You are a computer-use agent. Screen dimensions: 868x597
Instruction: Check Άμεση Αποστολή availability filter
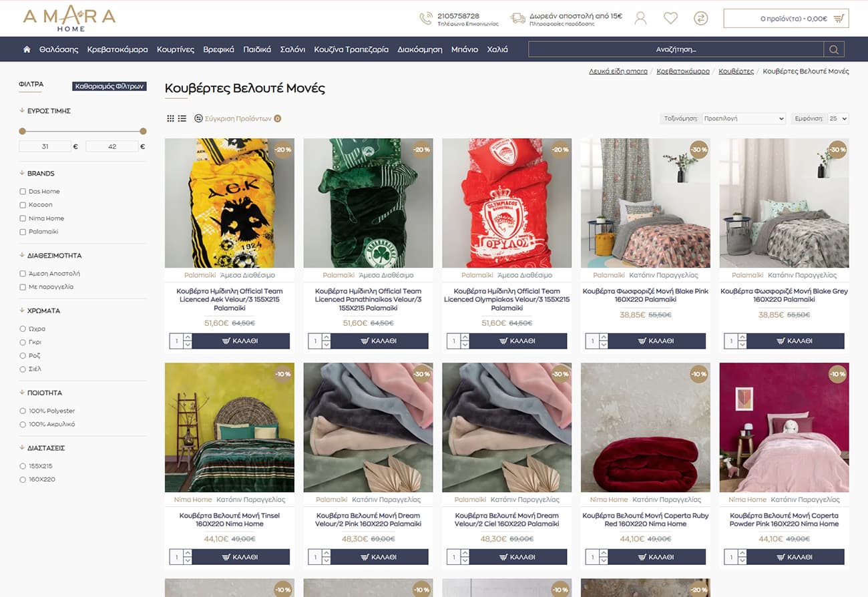(23, 274)
